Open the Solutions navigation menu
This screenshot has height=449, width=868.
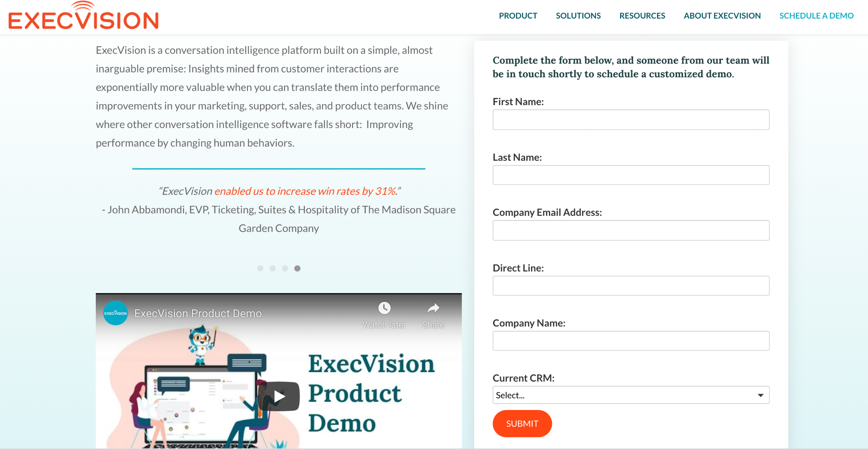[578, 16]
